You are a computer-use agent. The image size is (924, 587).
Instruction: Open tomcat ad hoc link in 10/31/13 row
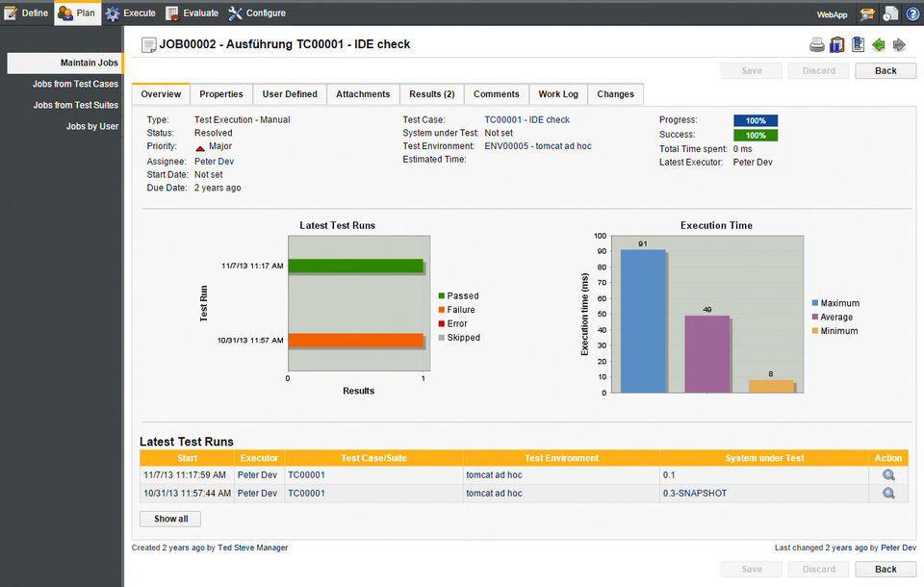click(494, 494)
